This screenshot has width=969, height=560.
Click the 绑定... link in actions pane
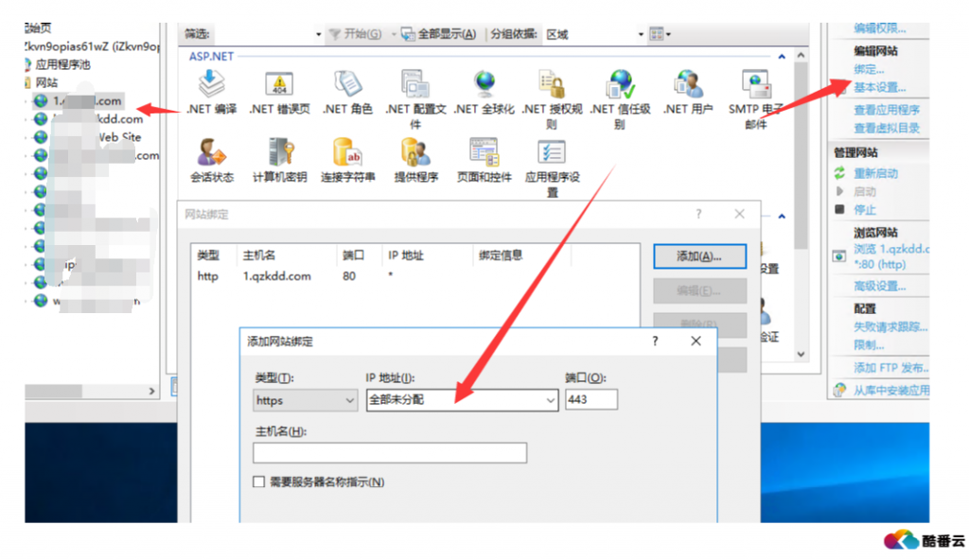[869, 69]
